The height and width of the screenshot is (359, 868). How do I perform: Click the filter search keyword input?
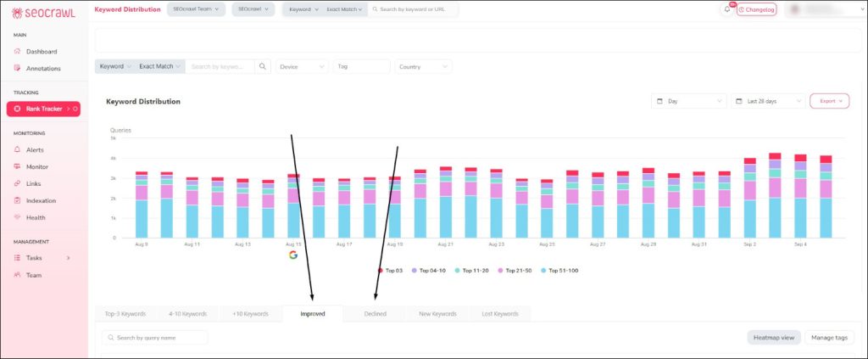click(x=220, y=66)
